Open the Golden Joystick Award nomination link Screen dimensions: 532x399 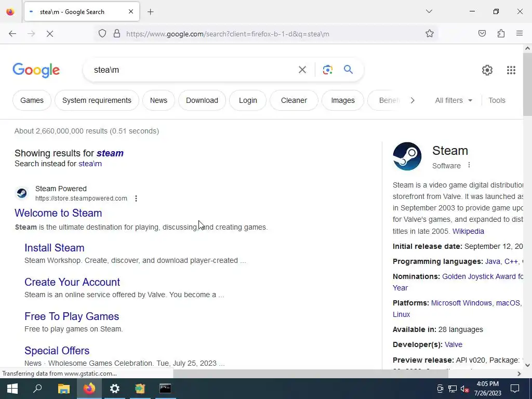pos(483,276)
